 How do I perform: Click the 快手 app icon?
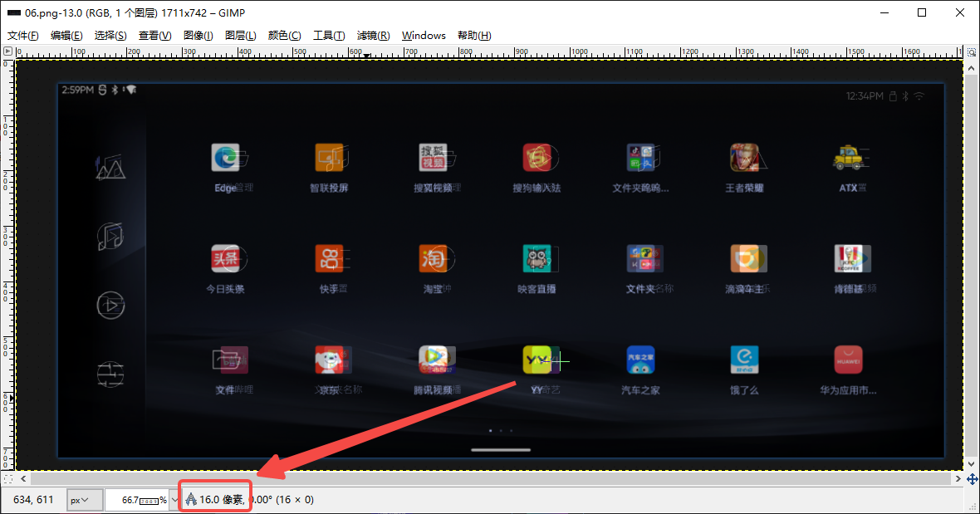pos(330,258)
